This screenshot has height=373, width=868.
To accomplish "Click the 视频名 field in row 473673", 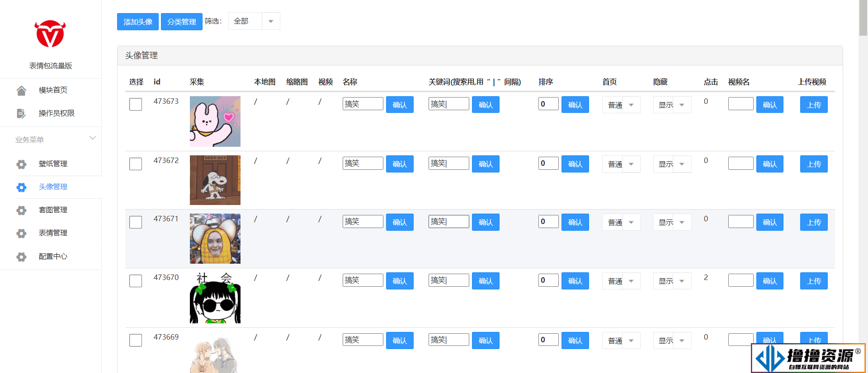I will (x=741, y=104).
